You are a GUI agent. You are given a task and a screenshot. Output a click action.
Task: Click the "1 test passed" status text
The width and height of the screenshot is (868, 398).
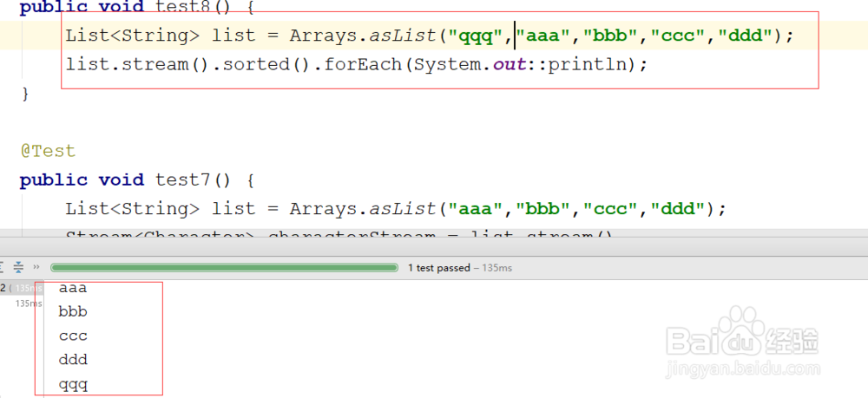(438, 268)
